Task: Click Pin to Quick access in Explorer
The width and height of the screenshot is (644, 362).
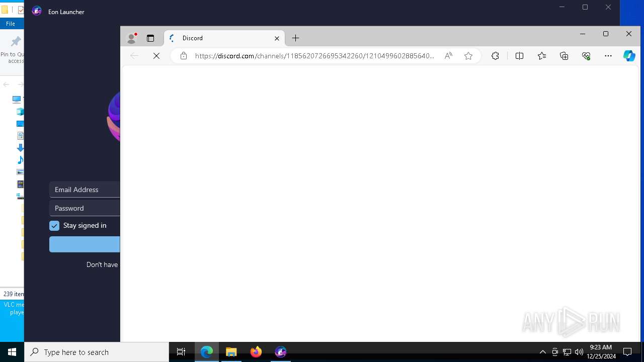Action: (x=13, y=50)
